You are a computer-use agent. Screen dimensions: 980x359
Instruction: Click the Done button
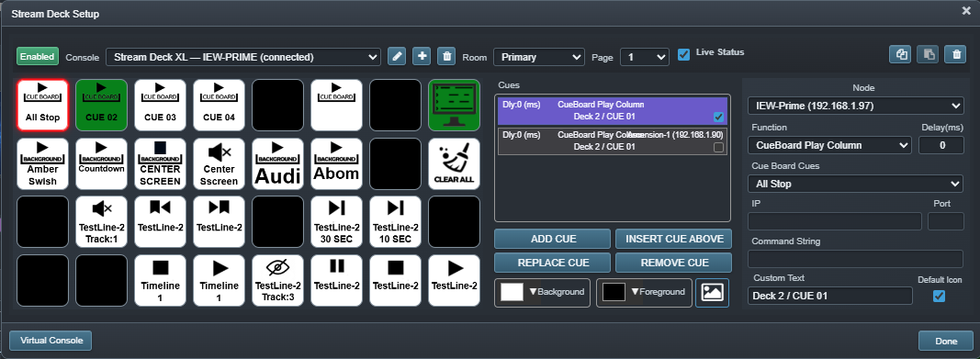point(946,342)
